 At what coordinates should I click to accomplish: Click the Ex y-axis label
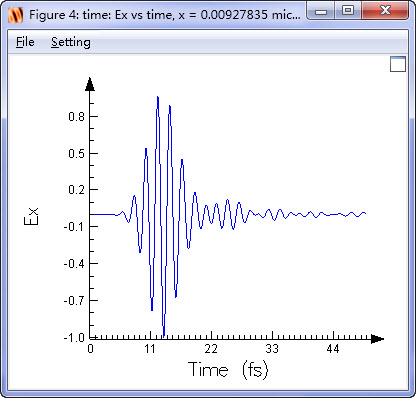pos(32,216)
